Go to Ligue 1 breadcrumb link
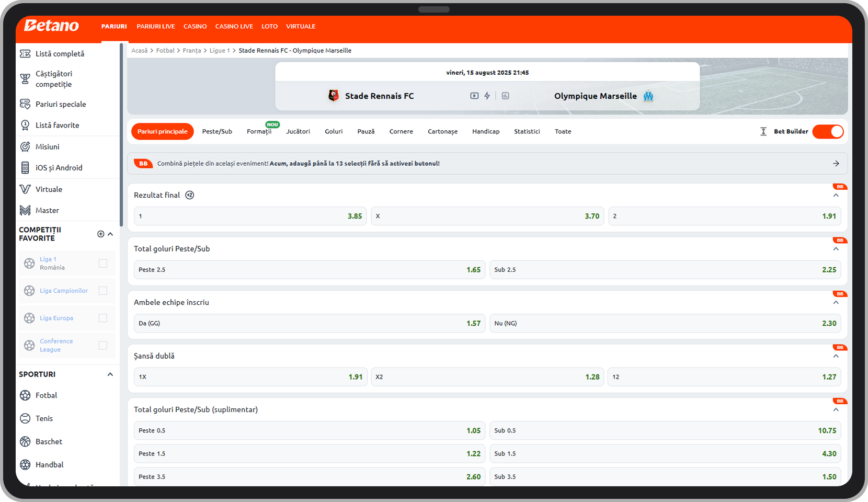 point(220,51)
